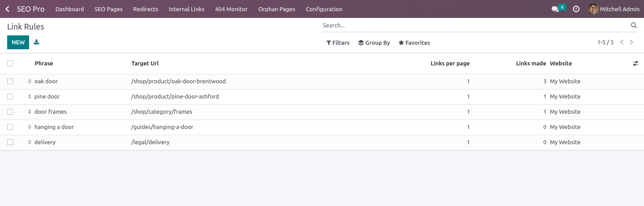
Task: Tick the hanging a door row checkbox
Action: click(10, 127)
